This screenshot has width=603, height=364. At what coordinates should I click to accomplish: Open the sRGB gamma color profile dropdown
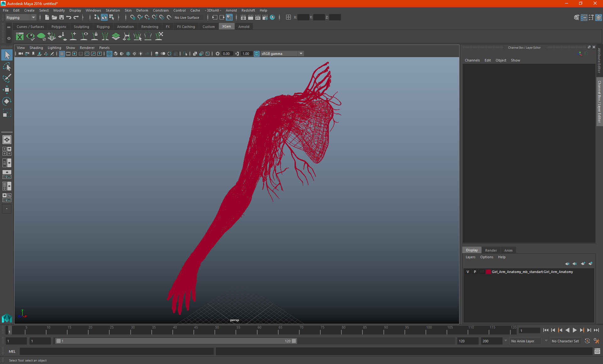click(x=301, y=53)
